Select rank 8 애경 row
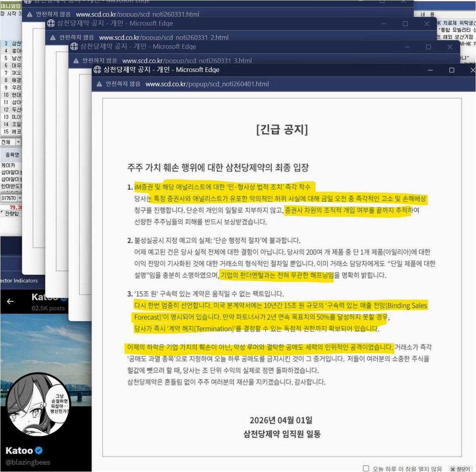The width and height of the screenshot is (476, 472). 11,80
